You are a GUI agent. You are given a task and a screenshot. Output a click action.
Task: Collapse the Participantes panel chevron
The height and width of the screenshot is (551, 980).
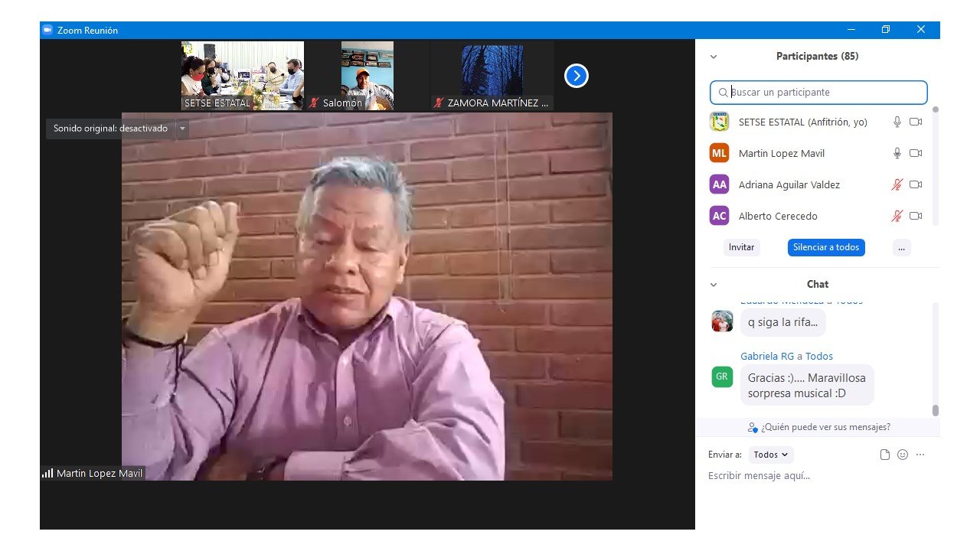[714, 57]
